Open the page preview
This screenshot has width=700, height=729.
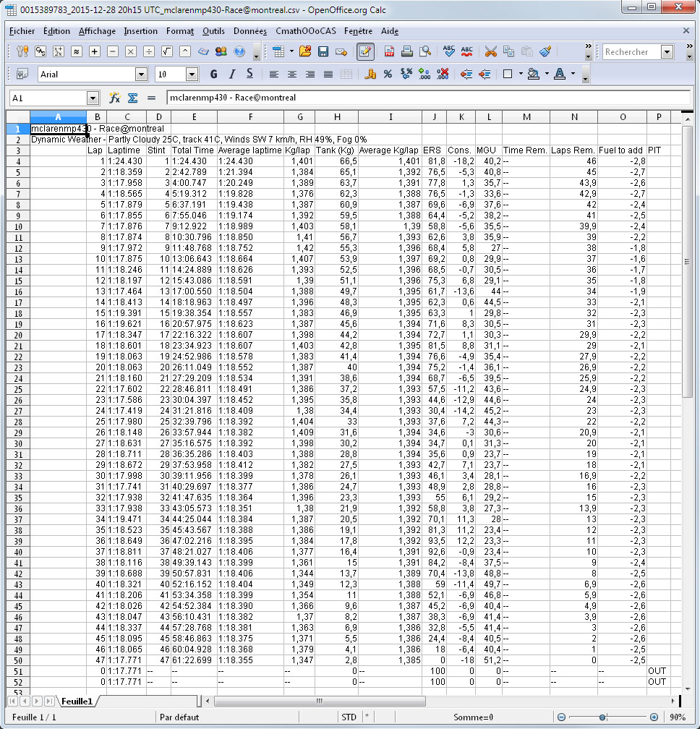click(424, 51)
